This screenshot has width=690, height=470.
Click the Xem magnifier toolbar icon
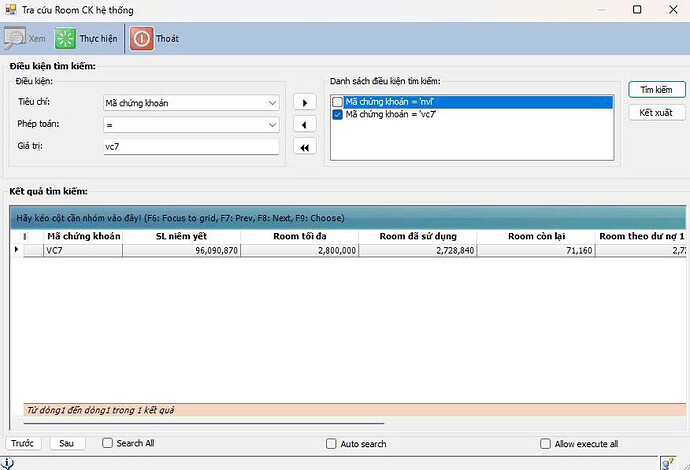click(x=15, y=38)
